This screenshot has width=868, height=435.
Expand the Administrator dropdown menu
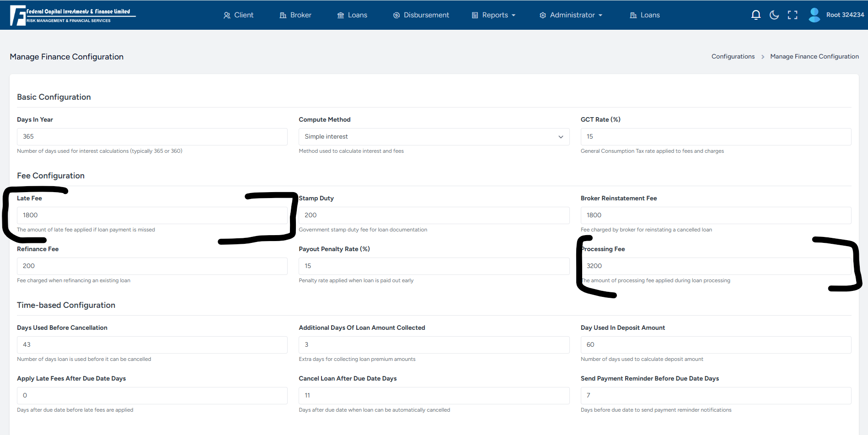click(571, 15)
